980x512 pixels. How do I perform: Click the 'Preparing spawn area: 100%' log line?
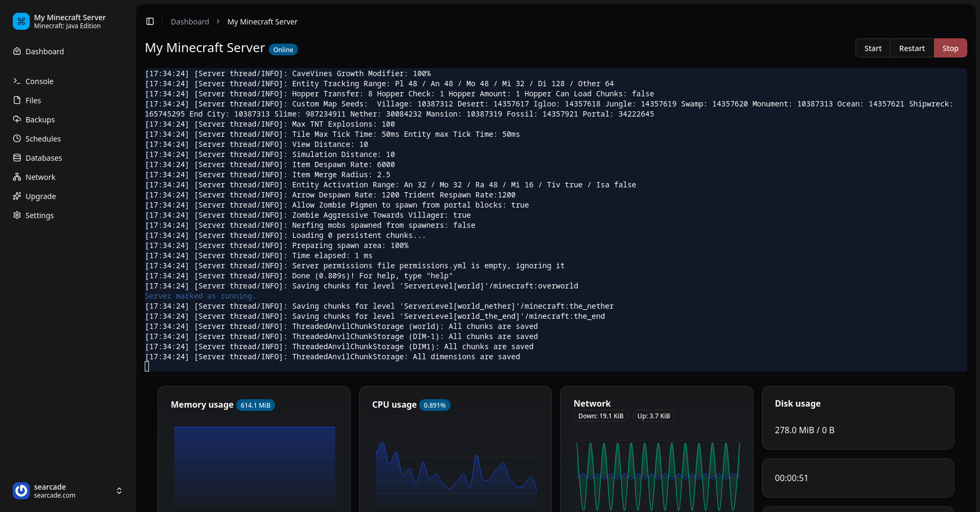(x=277, y=245)
